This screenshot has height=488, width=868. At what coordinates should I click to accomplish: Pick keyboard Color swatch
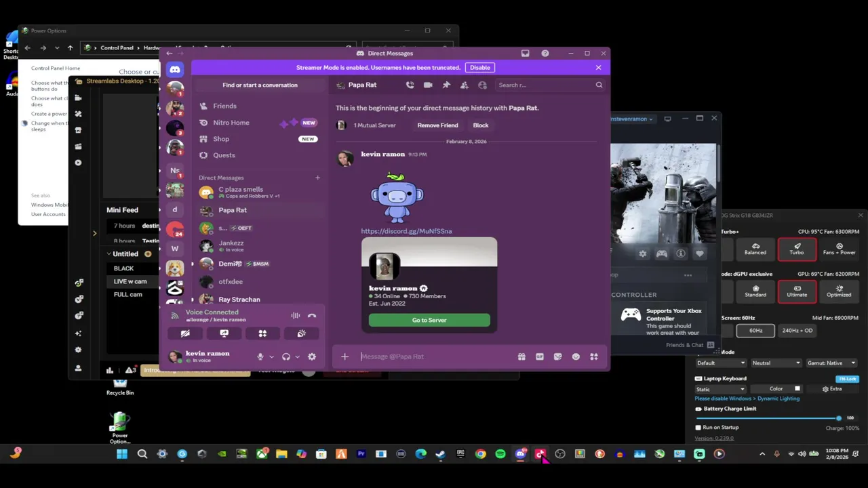797,389
